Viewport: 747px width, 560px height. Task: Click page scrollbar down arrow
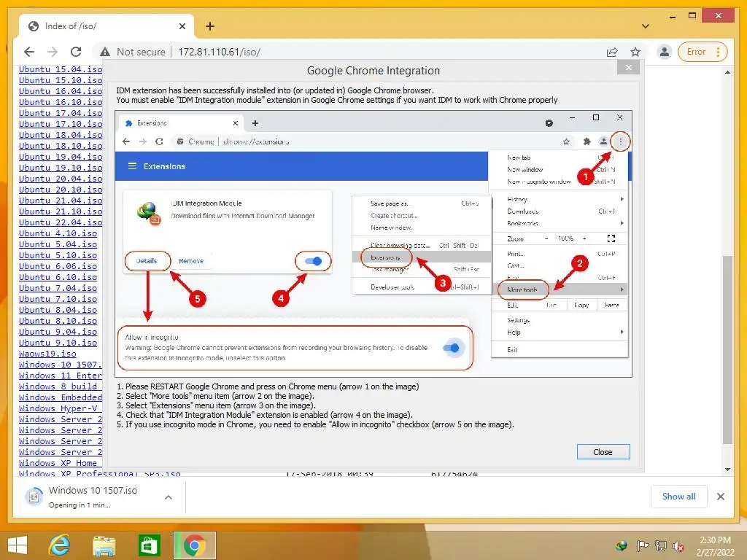727,469
